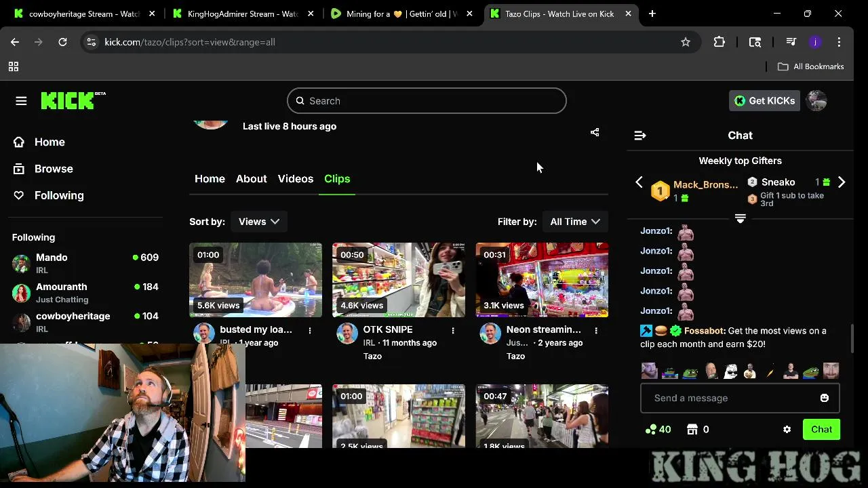
Task: Play the Neon streaming clip thumbnail
Action: [542, 280]
